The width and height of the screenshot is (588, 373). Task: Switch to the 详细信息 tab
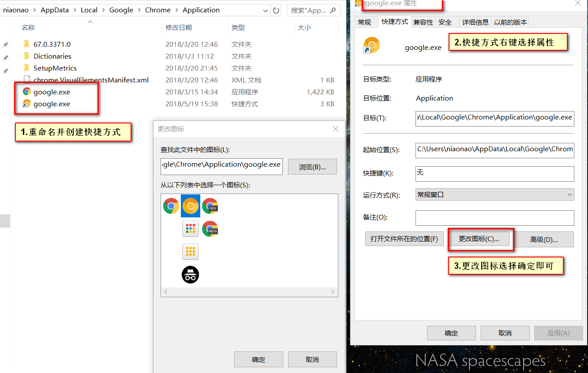[x=475, y=22]
